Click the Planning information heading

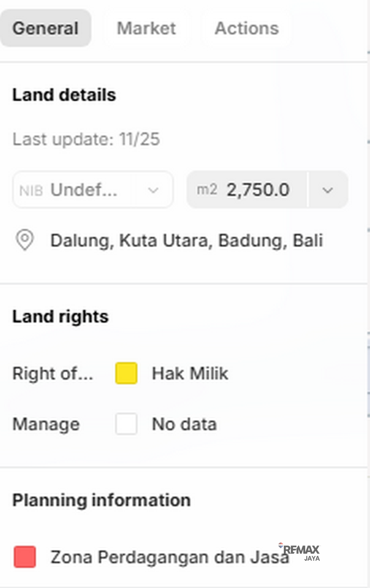click(x=101, y=500)
